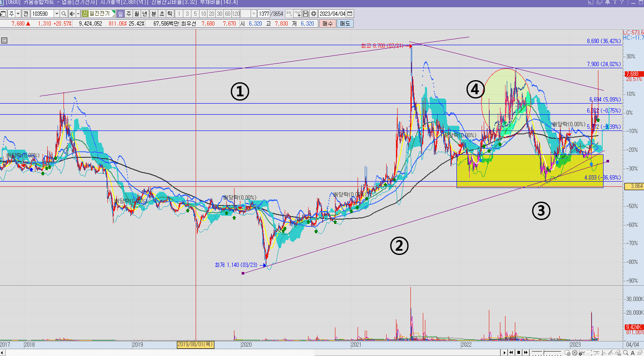
Task: Choose the 3 interval button
Action: [x=187, y=14]
